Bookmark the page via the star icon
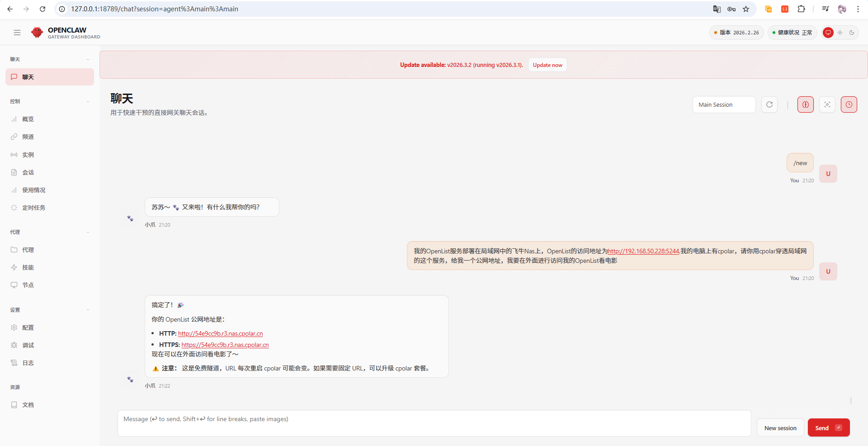 click(746, 9)
